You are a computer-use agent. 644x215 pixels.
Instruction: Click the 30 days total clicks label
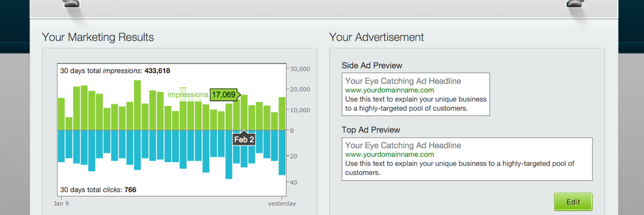point(98,190)
